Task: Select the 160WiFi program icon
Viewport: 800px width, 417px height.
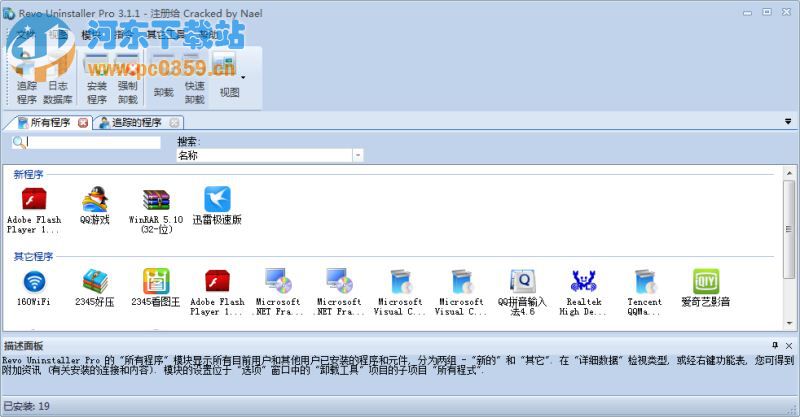Action: tap(34, 287)
